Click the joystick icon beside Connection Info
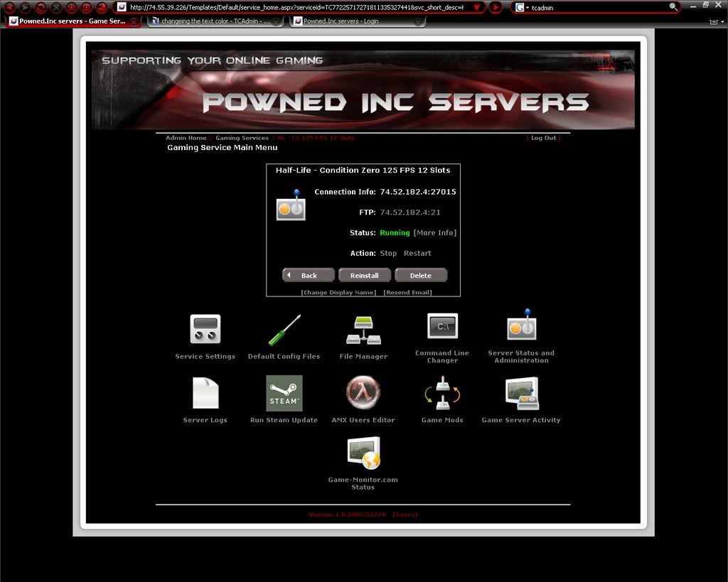Viewport: 728px width, 582px height. (292, 207)
